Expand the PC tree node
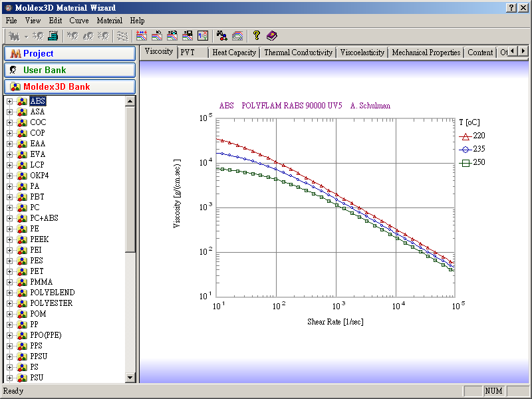The height and width of the screenshot is (399, 532). [x=9, y=207]
